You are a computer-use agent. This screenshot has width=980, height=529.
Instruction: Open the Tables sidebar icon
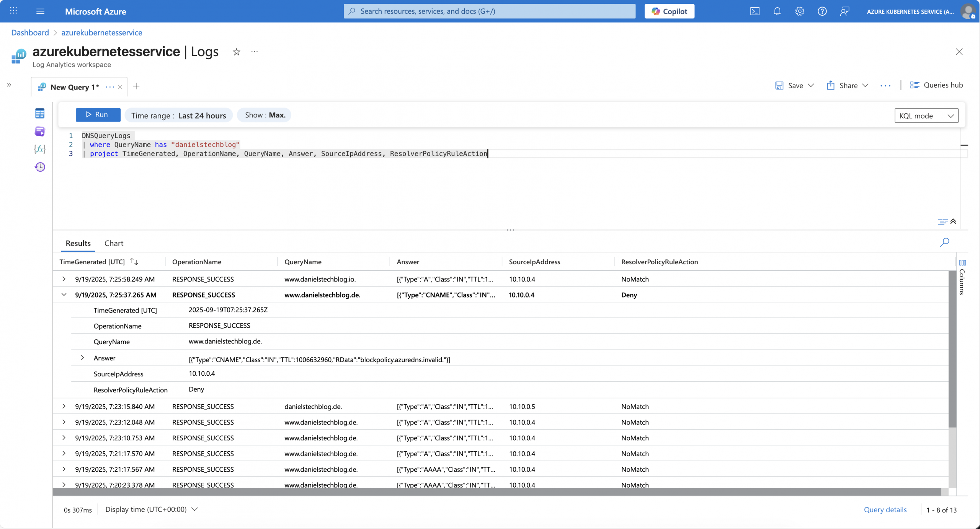[40, 114]
